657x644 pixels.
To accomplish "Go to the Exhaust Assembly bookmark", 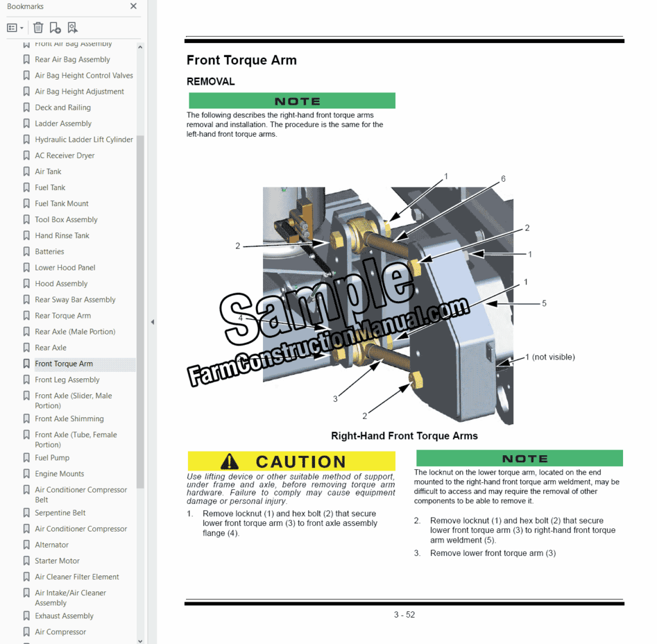I will click(x=64, y=616).
